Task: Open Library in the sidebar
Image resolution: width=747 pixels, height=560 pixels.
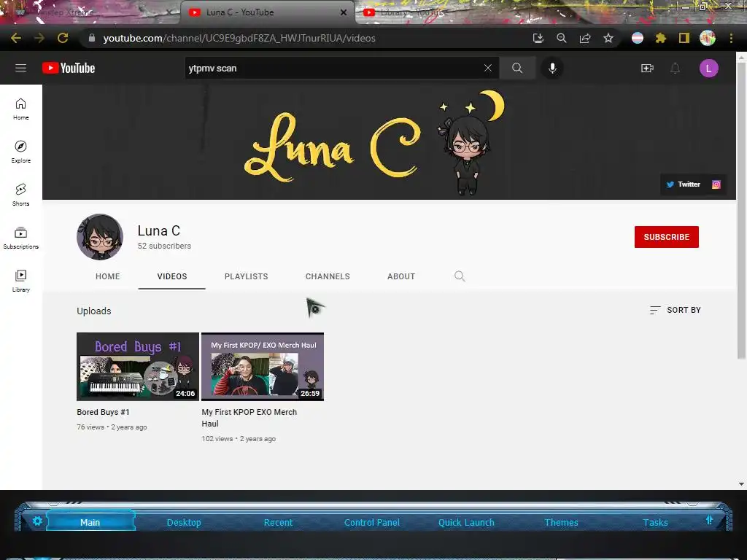Action: 21,281
